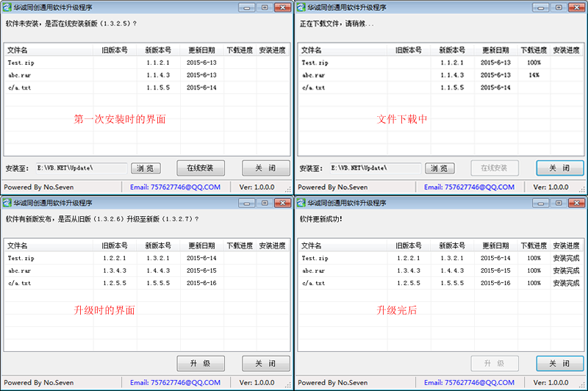Image resolution: width=588 pixels, height=391 pixels.
Task: Click 14% download progress of abc.rar
Action: pyautogui.click(x=534, y=75)
